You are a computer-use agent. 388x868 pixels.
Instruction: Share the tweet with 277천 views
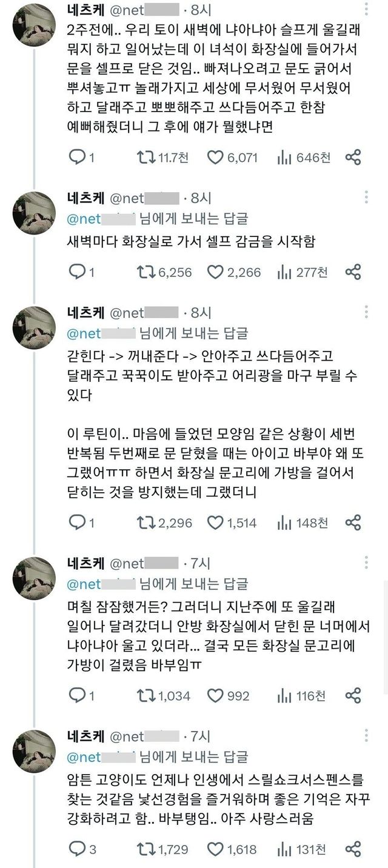click(353, 272)
